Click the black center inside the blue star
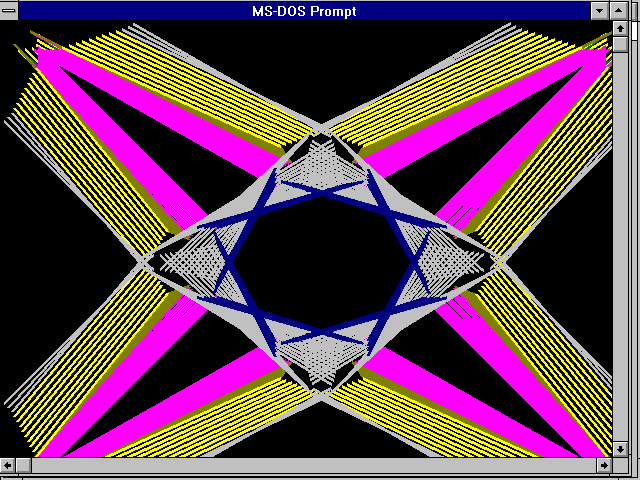 (322, 261)
